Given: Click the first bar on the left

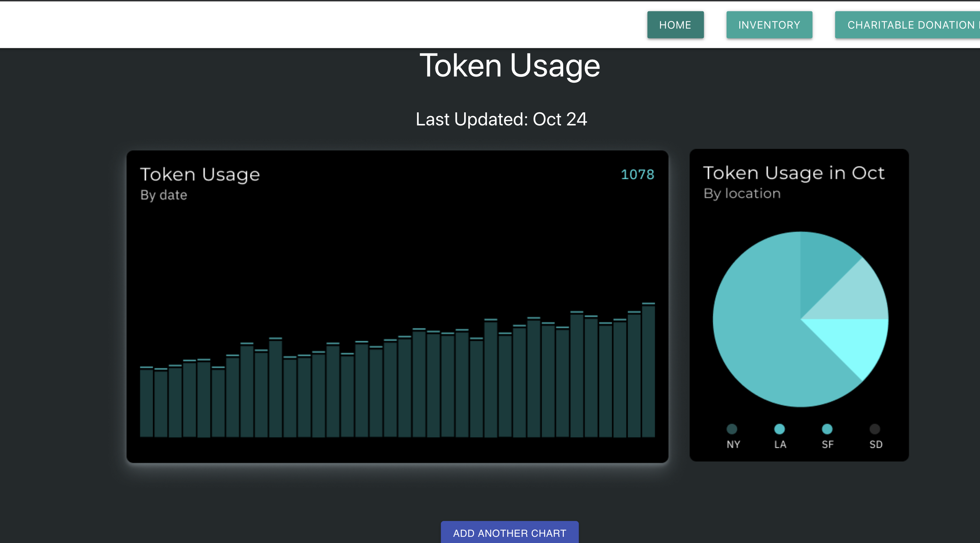Looking at the screenshot, I should coord(147,402).
